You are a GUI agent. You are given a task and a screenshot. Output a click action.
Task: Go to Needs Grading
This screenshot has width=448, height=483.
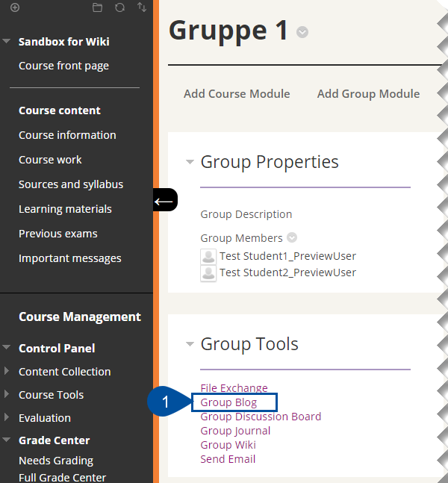(56, 461)
